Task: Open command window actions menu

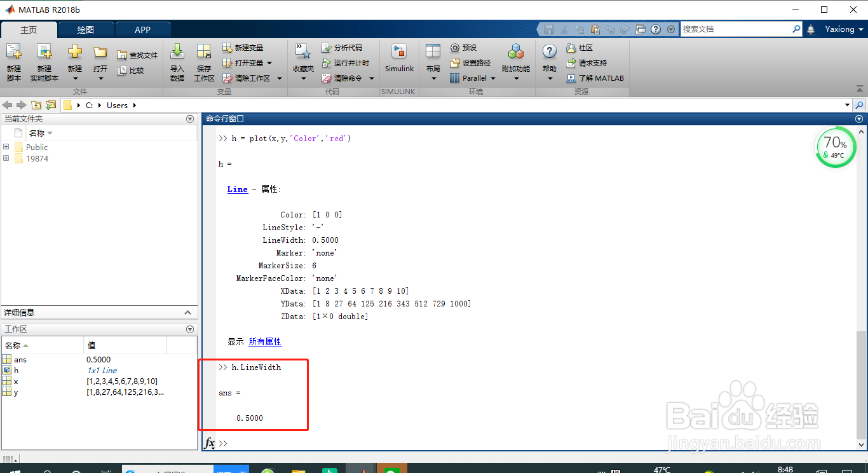Action: pos(859,119)
